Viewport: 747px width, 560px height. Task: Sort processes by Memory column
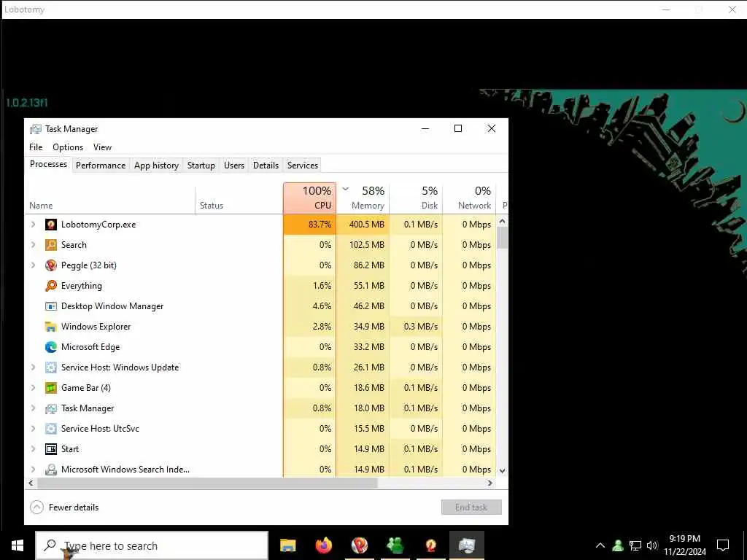[363, 198]
